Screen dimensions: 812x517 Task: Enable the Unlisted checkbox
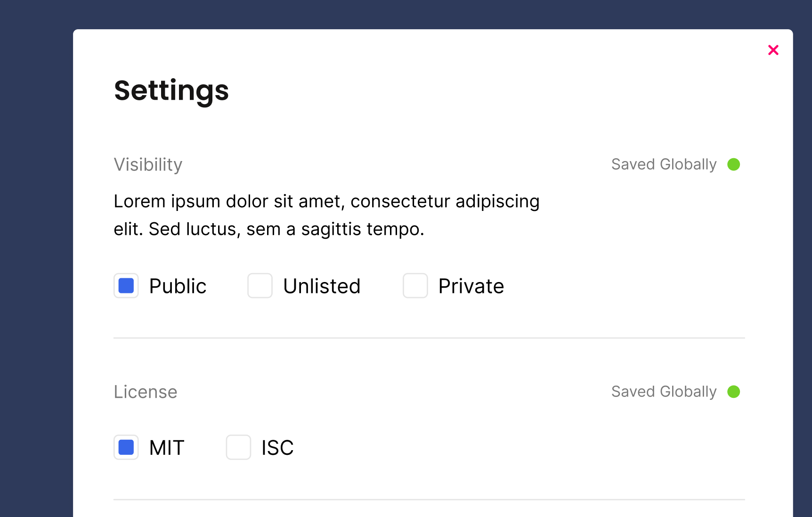click(260, 286)
